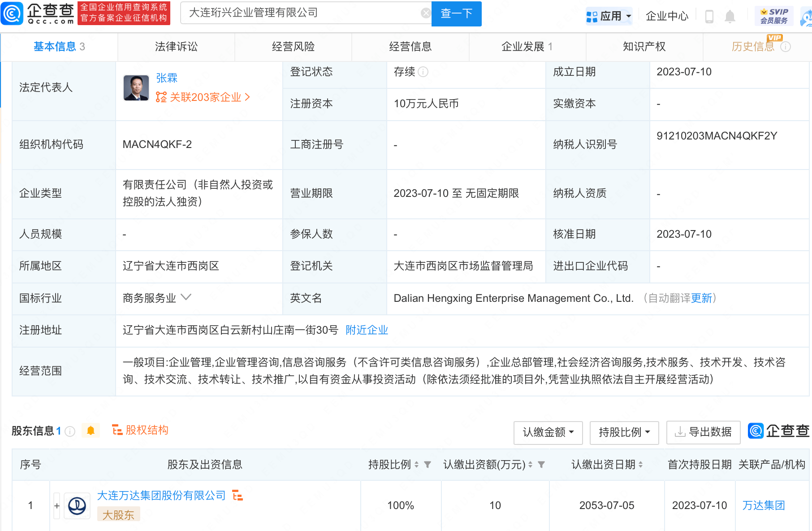Screen dimensions: 812x531
Task: Open equity tree icon beside 大连万达集团股份有限公司
Action: (x=238, y=496)
